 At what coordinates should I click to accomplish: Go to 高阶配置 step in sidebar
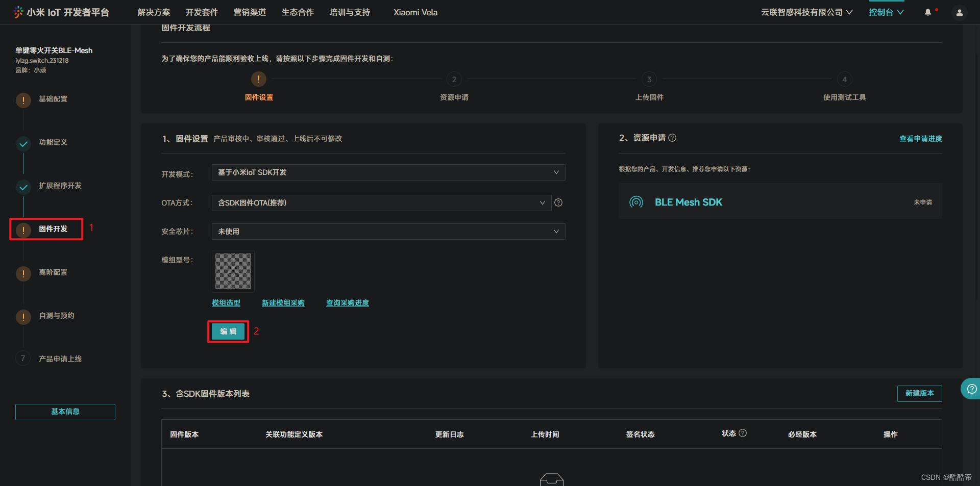click(x=53, y=272)
